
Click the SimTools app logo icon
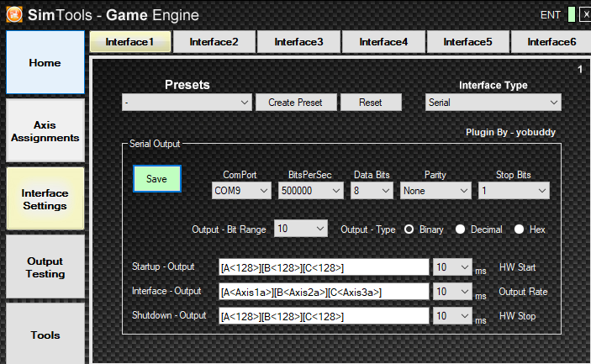click(14, 14)
